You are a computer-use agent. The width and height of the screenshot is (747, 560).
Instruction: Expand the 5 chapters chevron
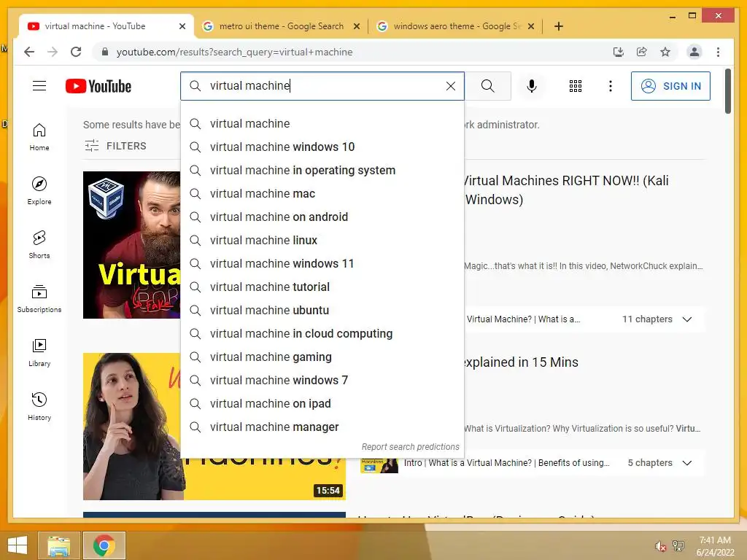click(687, 463)
